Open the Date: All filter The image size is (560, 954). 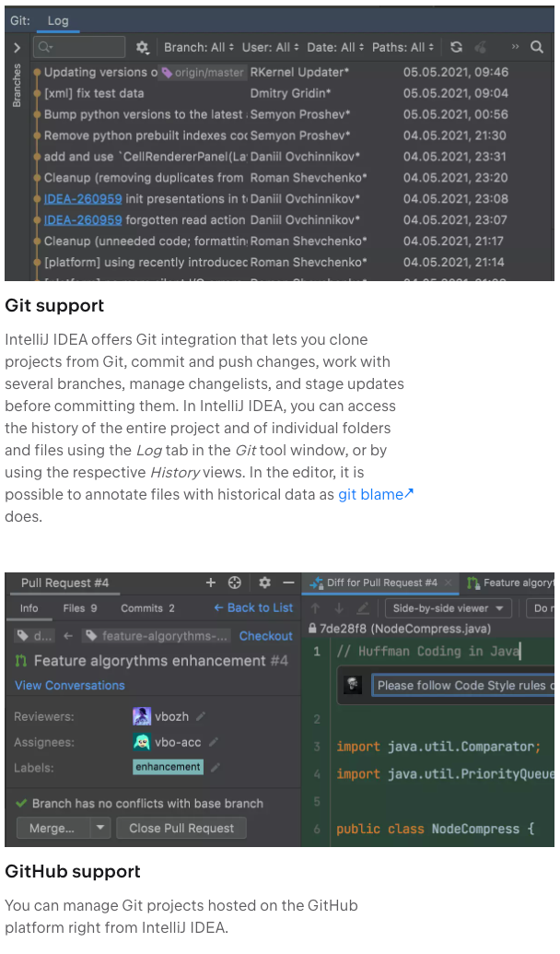[x=332, y=47]
